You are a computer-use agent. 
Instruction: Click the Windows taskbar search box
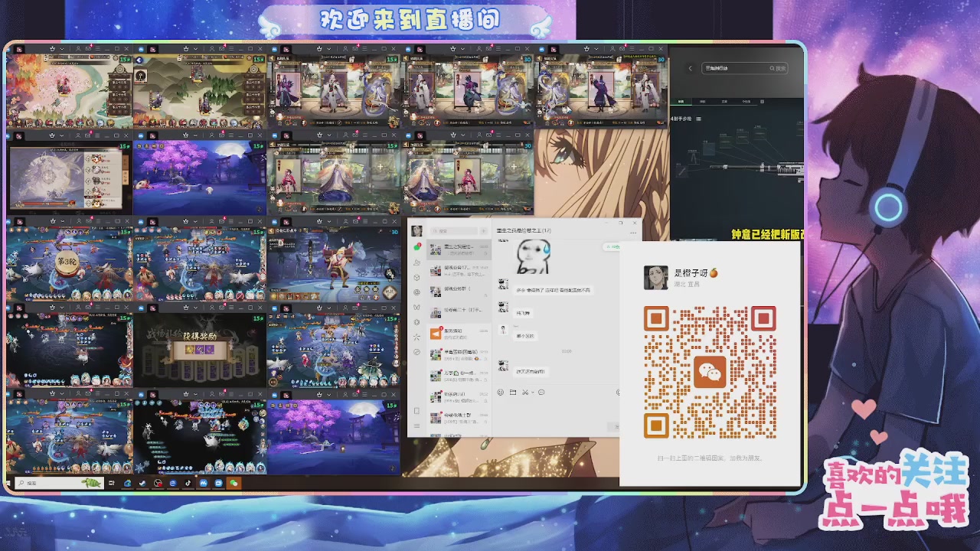click(59, 483)
